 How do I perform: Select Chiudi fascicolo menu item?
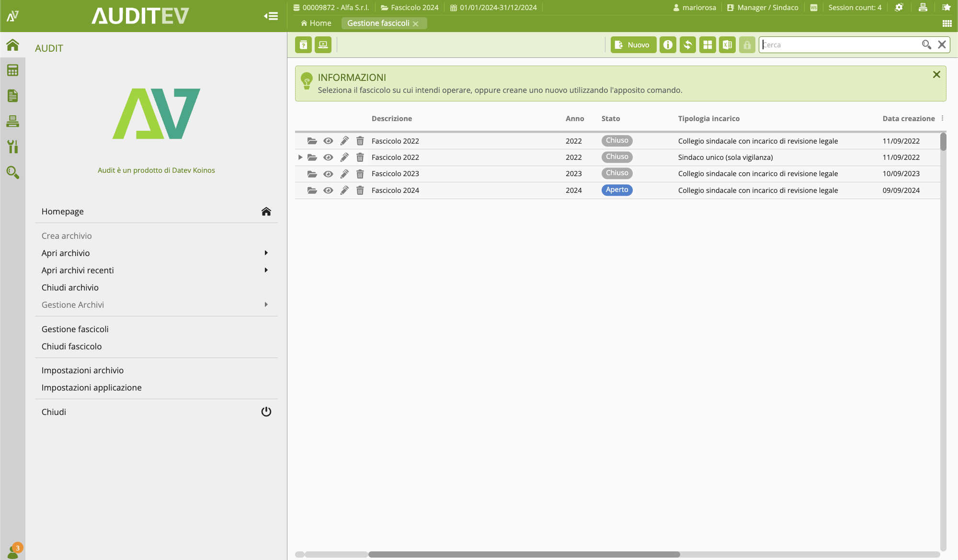pos(156,346)
